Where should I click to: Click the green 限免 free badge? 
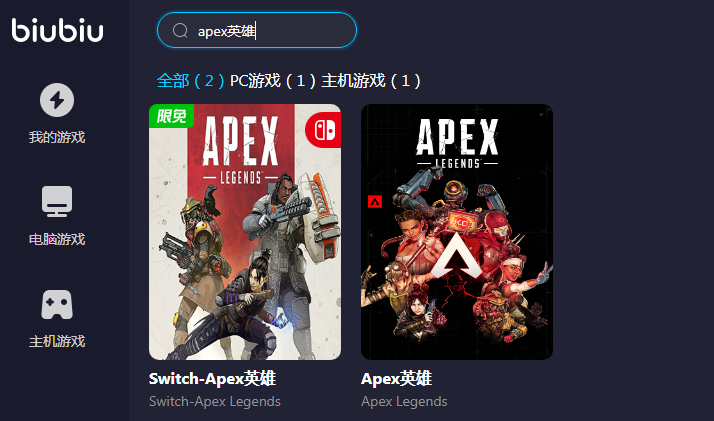pos(171,116)
